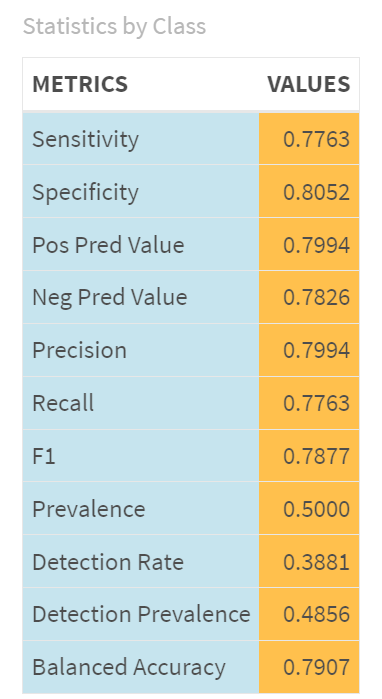Select the Specificity metric cell

pos(141,192)
